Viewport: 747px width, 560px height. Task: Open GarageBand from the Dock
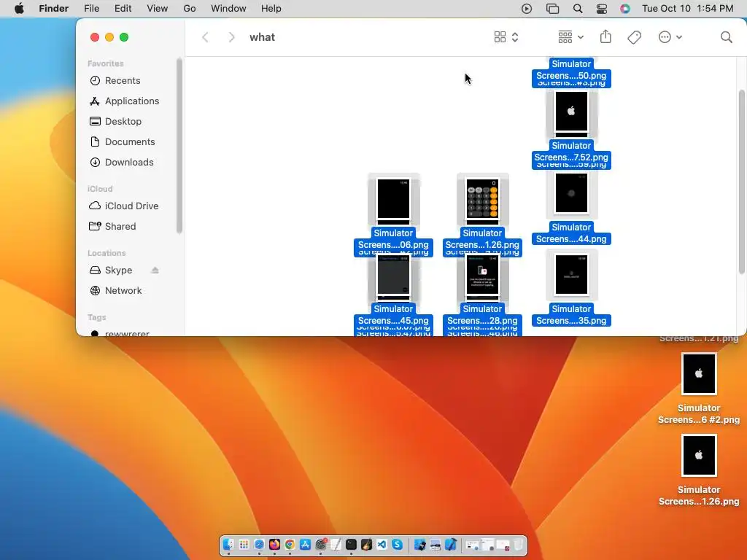(366, 544)
